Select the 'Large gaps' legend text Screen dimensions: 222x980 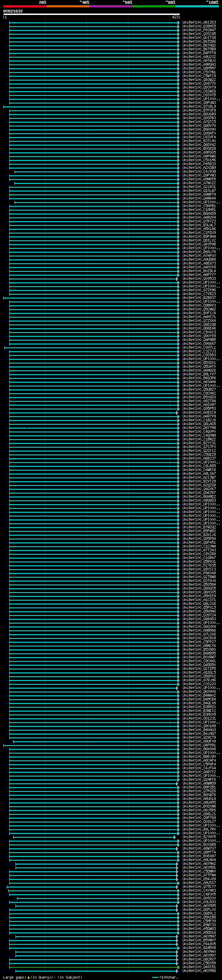click(x=15, y=977)
